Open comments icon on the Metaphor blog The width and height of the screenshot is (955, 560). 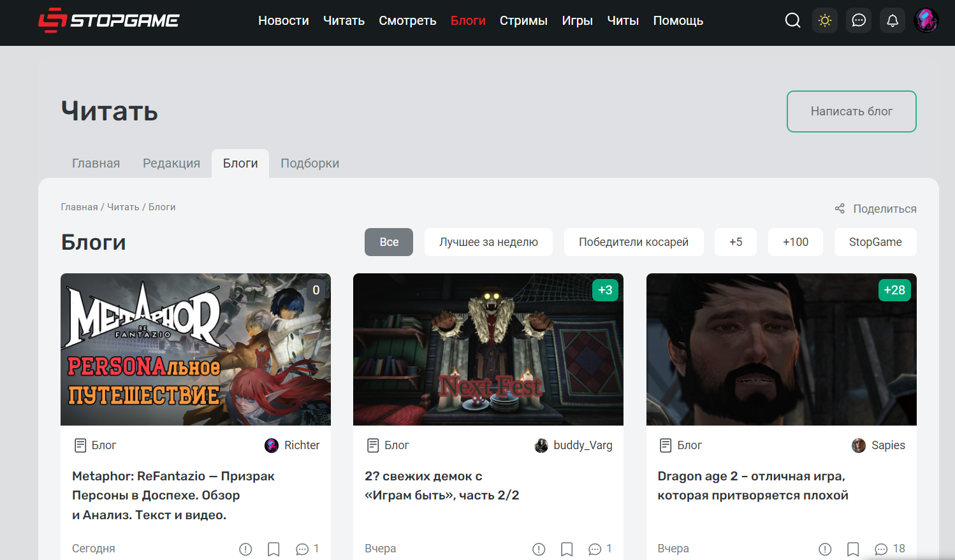302,549
